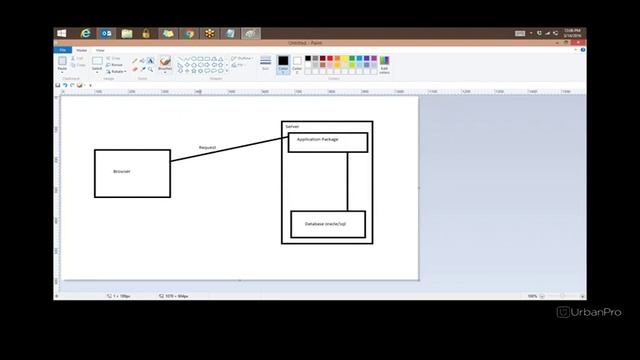Click the Application Package box on canvas
Screen dimensions: 640x360
click(328, 142)
